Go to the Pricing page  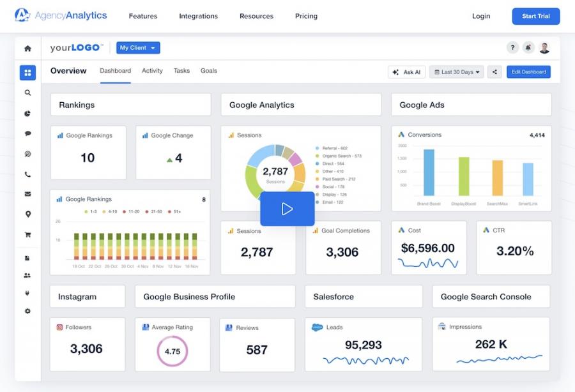coord(306,16)
